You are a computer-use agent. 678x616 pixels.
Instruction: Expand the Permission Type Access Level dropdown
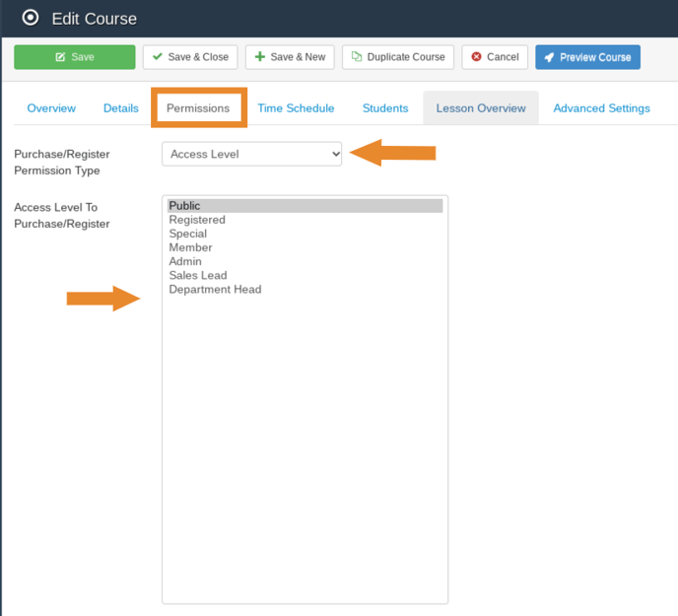click(252, 154)
